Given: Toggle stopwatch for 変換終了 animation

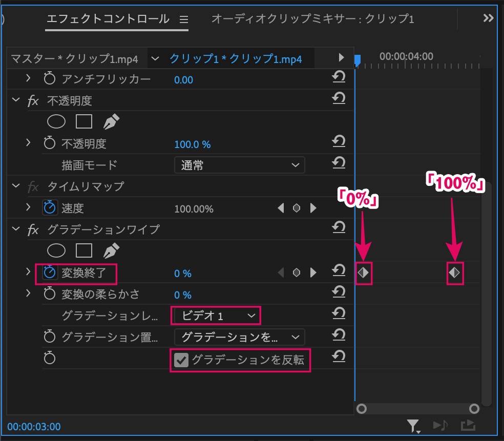Looking at the screenshot, I should (x=50, y=272).
